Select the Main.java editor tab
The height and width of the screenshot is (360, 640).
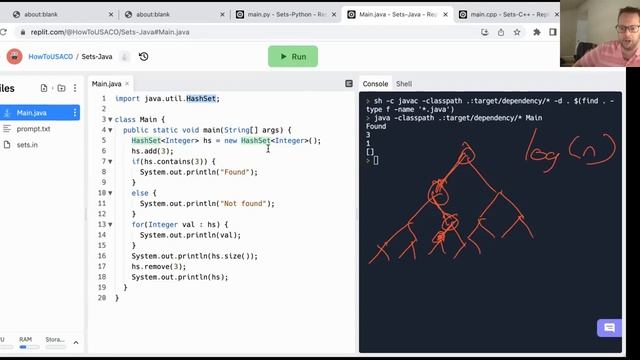click(107, 84)
